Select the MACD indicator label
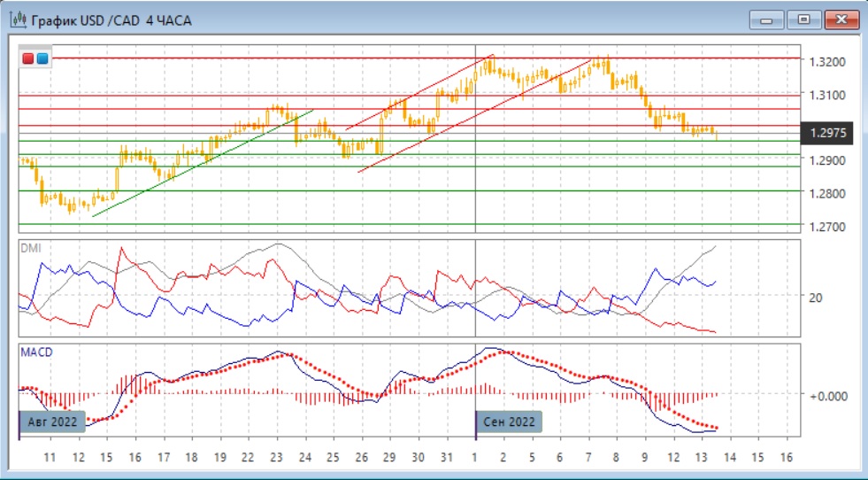Screen dimensions: 868x480 pyautogui.click(x=36, y=352)
